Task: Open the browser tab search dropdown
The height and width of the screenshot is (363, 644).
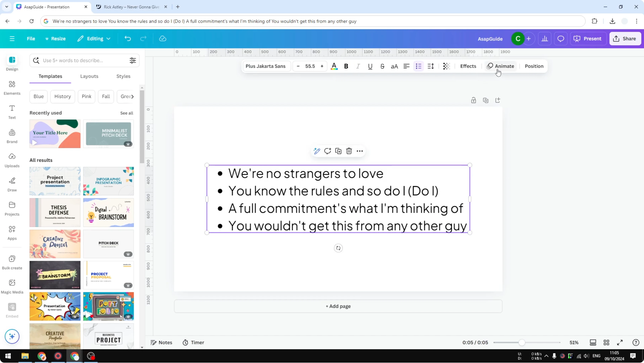Action: point(7,7)
